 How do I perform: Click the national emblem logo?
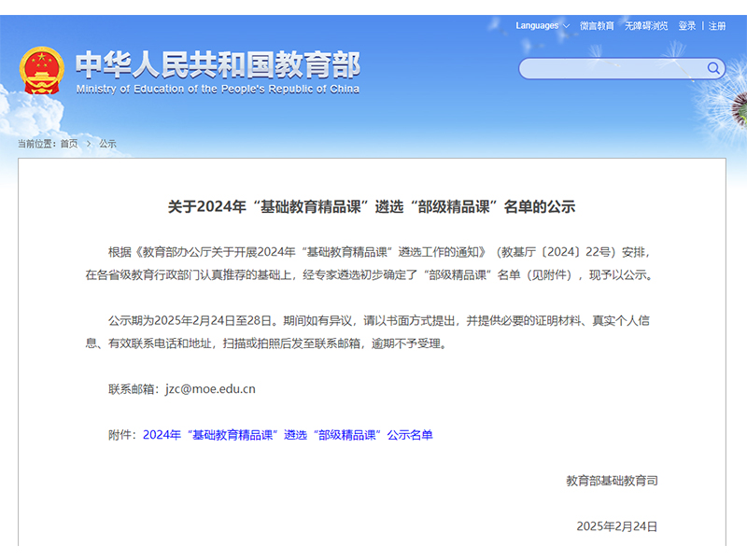click(42, 71)
